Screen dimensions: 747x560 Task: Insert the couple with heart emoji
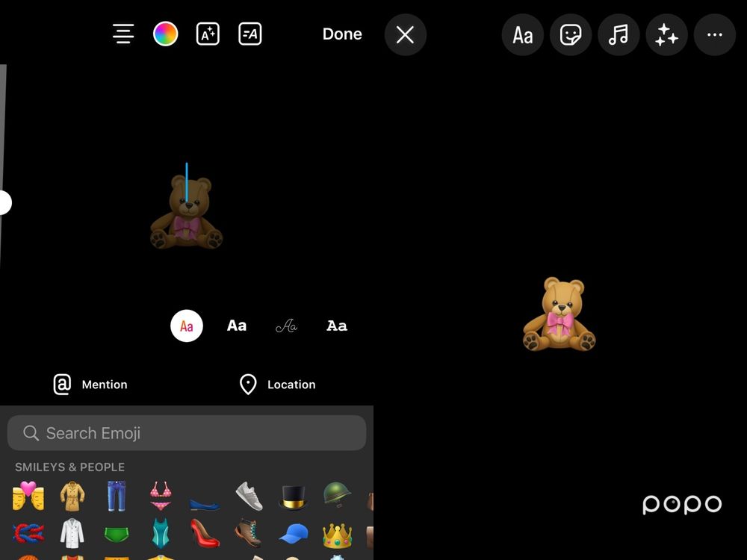[28, 496]
